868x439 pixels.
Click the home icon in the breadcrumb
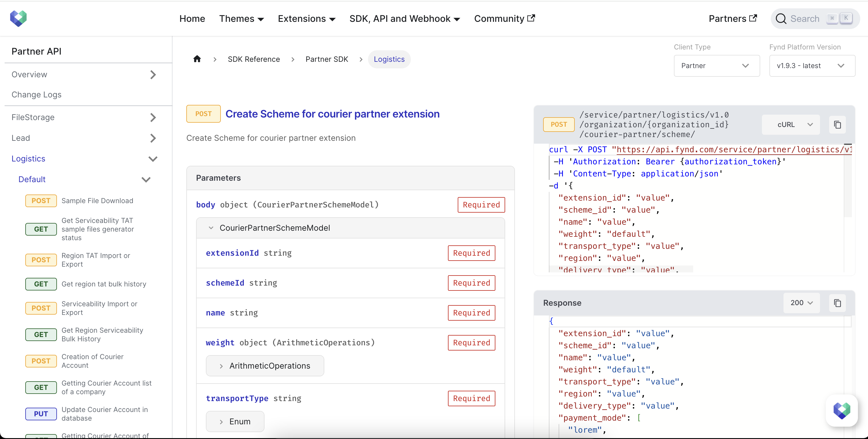(x=197, y=59)
